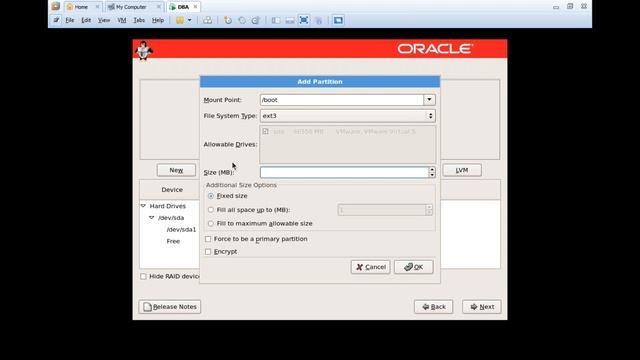Toggle the sda drive checkbox in Allowable Drives
This screenshot has width=640, height=360.
(265, 131)
